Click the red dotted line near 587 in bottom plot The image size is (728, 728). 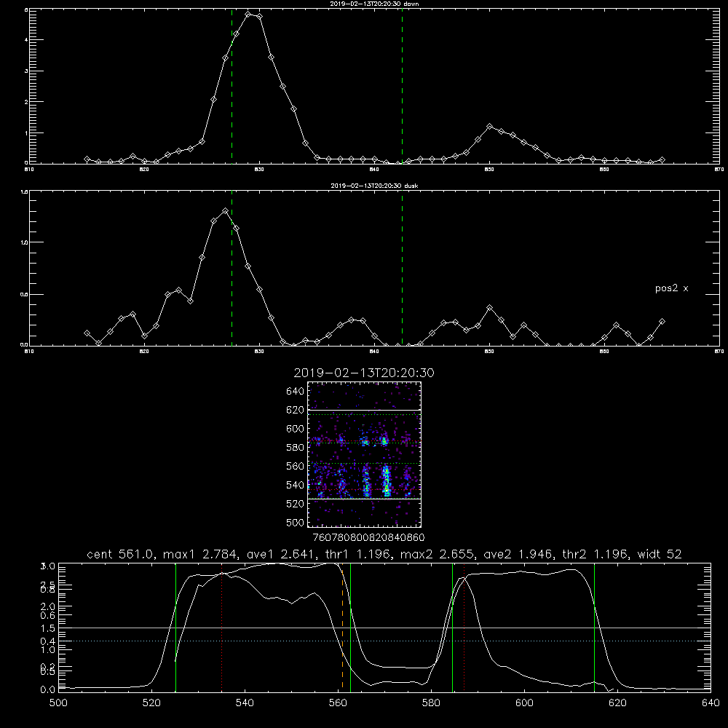click(x=464, y=627)
